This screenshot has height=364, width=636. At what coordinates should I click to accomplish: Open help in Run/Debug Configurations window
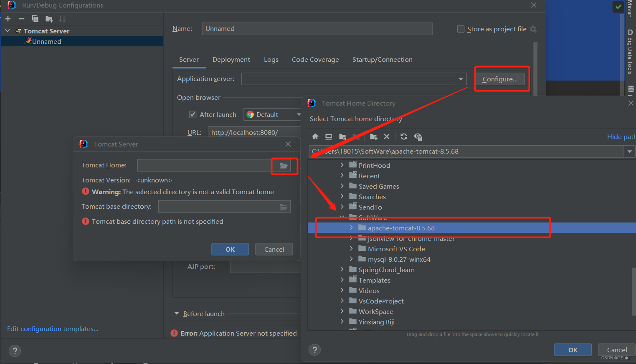15,351
